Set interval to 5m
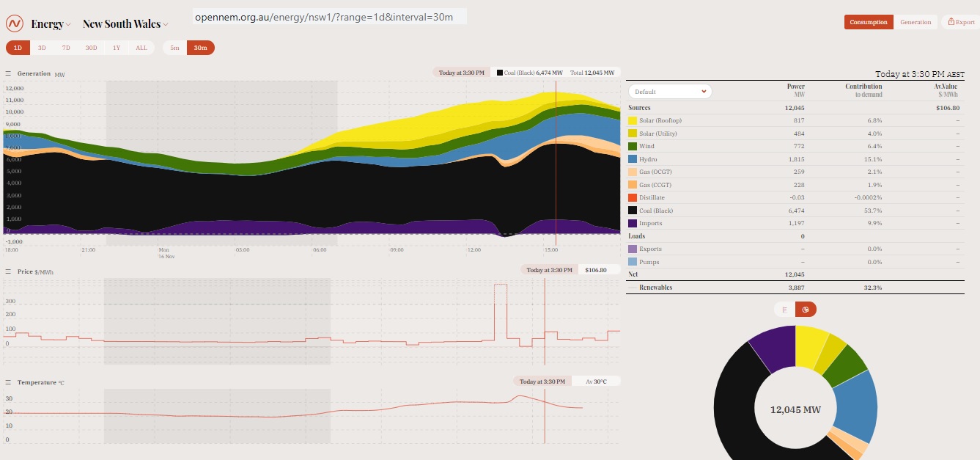Viewport: 980px width, 460px height. coord(174,48)
